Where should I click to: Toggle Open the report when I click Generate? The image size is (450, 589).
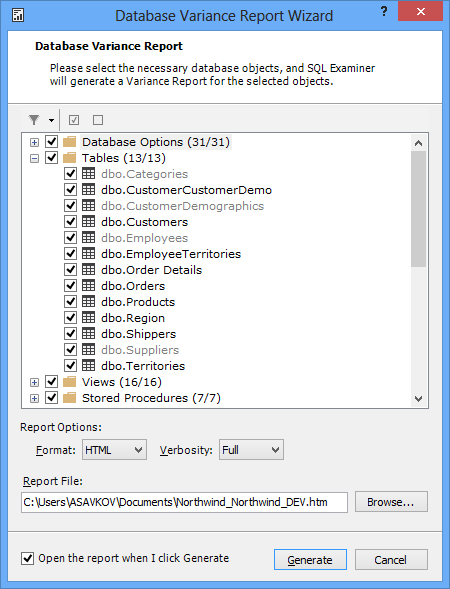coord(27,558)
